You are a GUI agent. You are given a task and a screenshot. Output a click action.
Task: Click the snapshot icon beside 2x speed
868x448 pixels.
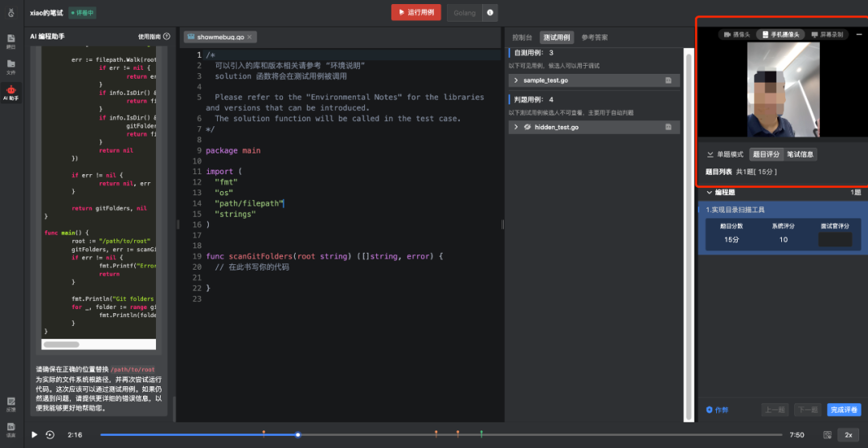pos(828,434)
